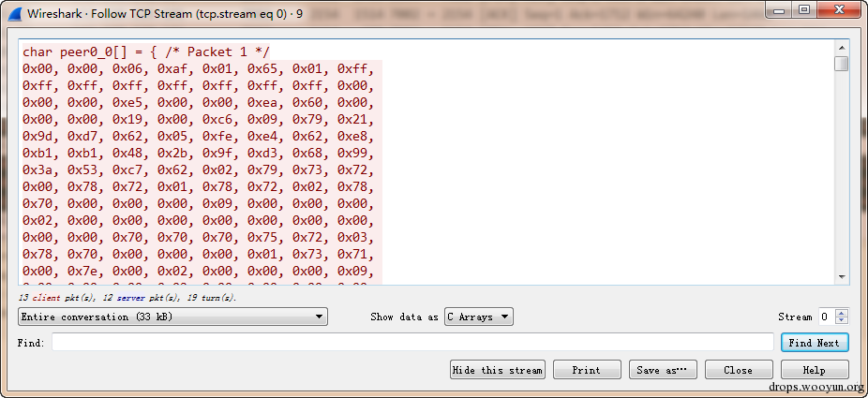868x398 pixels.
Task: Close the window using the red X
Action: click(x=836, y=9)
